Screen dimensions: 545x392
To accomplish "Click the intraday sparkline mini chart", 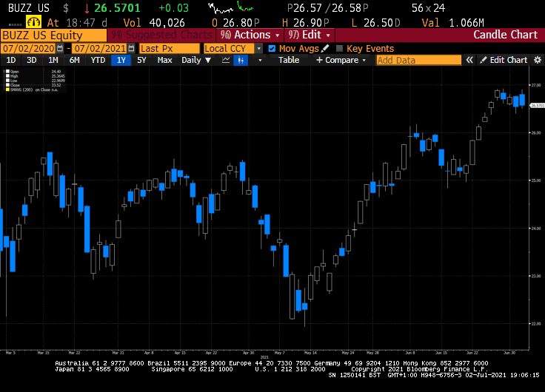I will click(x=231, y=7).
